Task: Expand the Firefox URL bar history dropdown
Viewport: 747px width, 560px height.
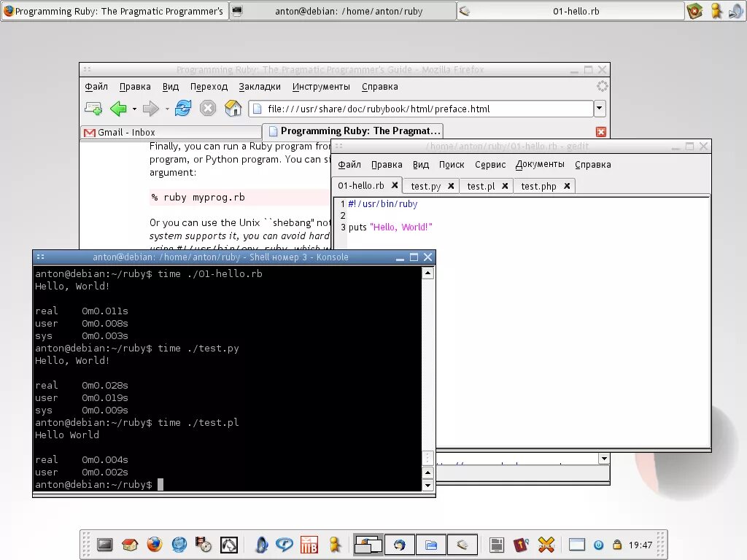Action: (x=600, y=109)
